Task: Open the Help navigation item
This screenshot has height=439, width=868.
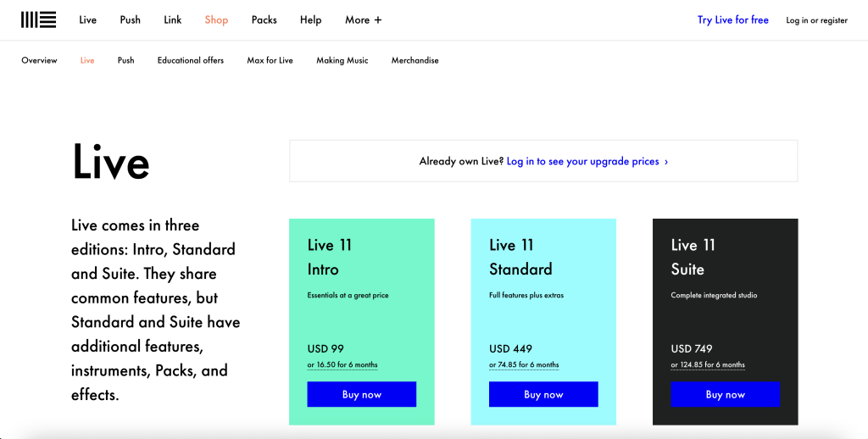Action: (x=310, y=20)
